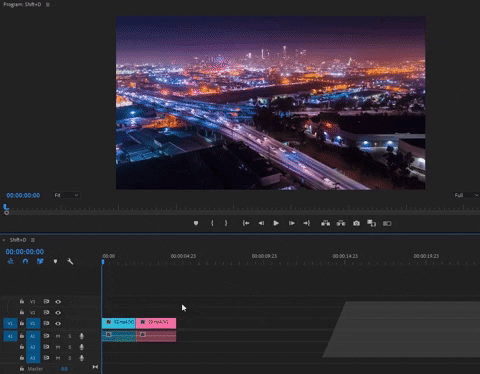Export a frame with the camera icon
480x374 pixels.
pos(356,223)
